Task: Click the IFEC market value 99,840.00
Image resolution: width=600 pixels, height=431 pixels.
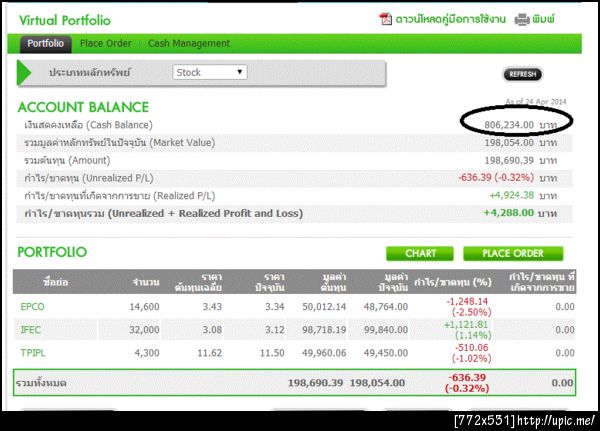Action: (x=386, y=330)
